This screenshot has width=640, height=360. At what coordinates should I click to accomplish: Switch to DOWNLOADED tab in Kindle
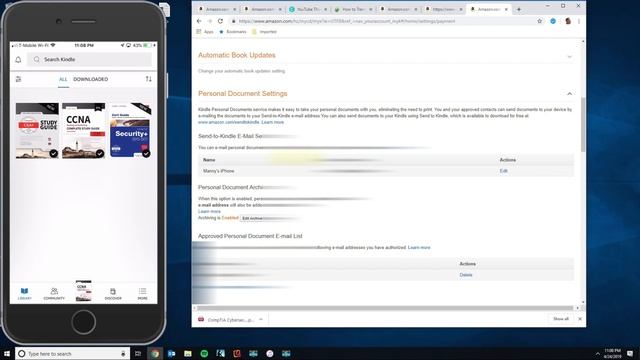pos(91,79)
